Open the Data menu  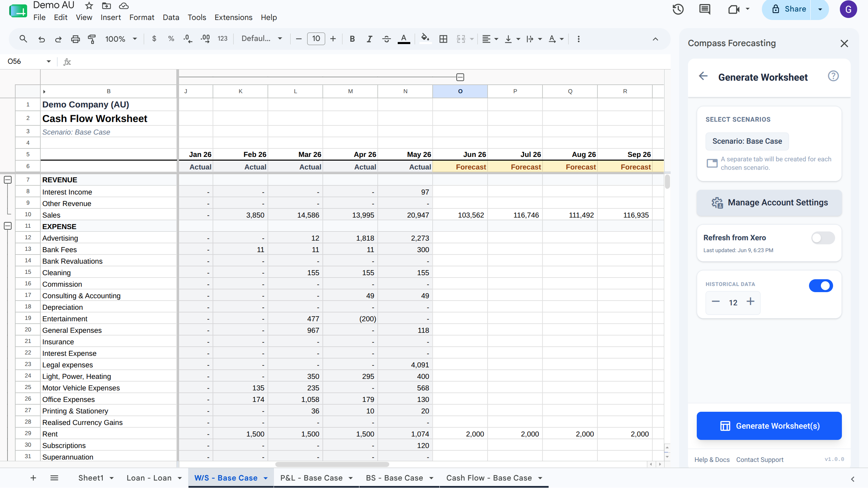point(171,17)
